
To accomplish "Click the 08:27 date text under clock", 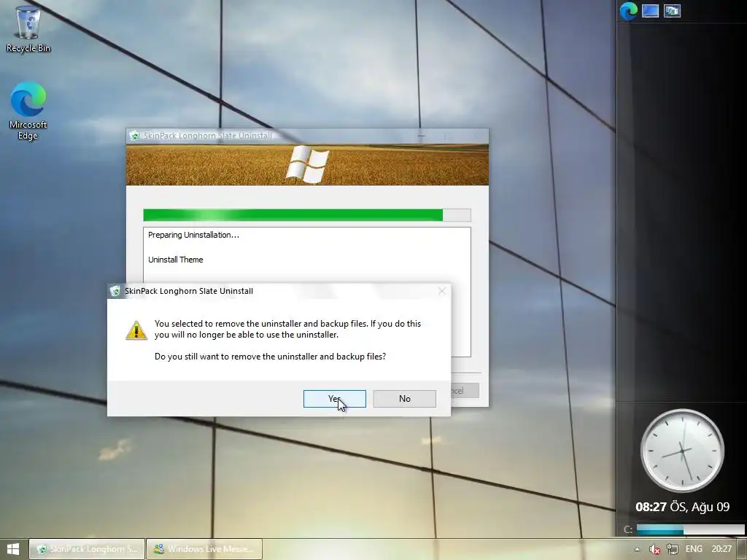I will point(682,507).
